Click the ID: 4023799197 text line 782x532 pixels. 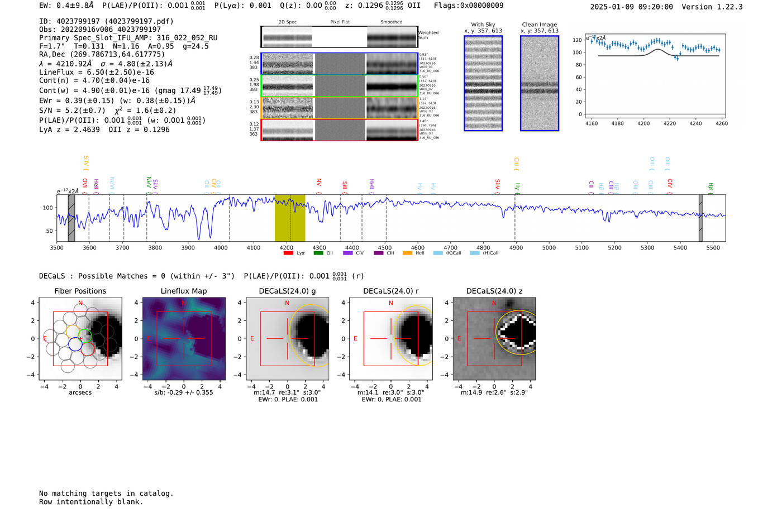click(x=106, y=21)
